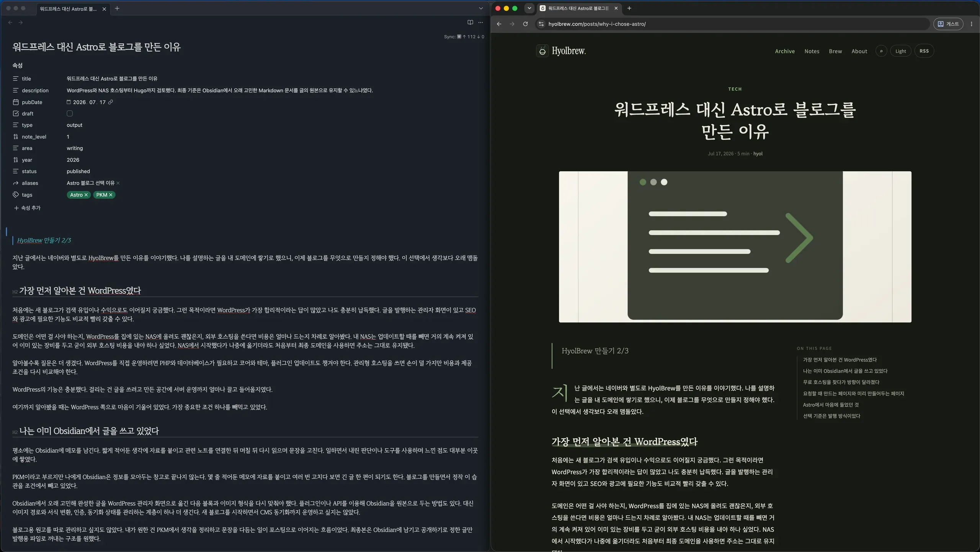Open the browser three-dot menu
The width and height of the screenshot is (980, 552).
(972, 24)
